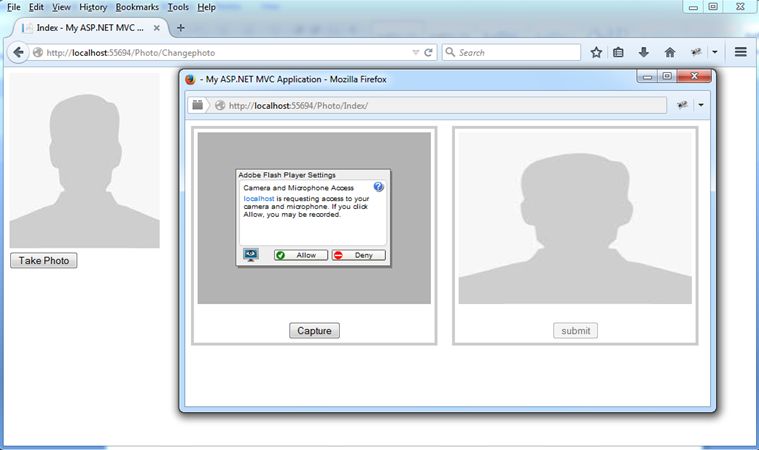The image size is (759, 450).
Task: Click Allow in Flash Player Settings
Action: click(301, 255)
